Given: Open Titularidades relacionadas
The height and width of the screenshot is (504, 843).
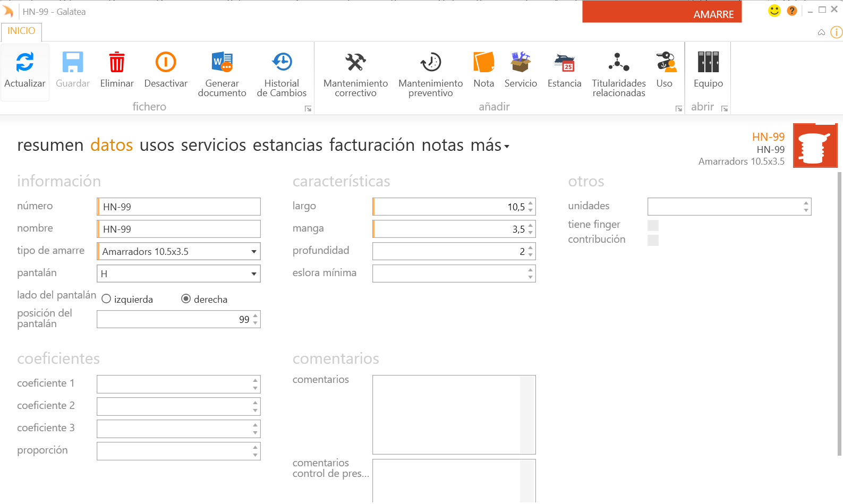Looking at the screenshot, I should pos(618,63).
